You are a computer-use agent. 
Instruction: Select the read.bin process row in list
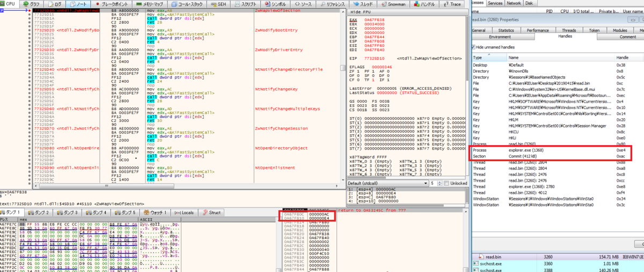pyautogui.click(x=557, y=257)
